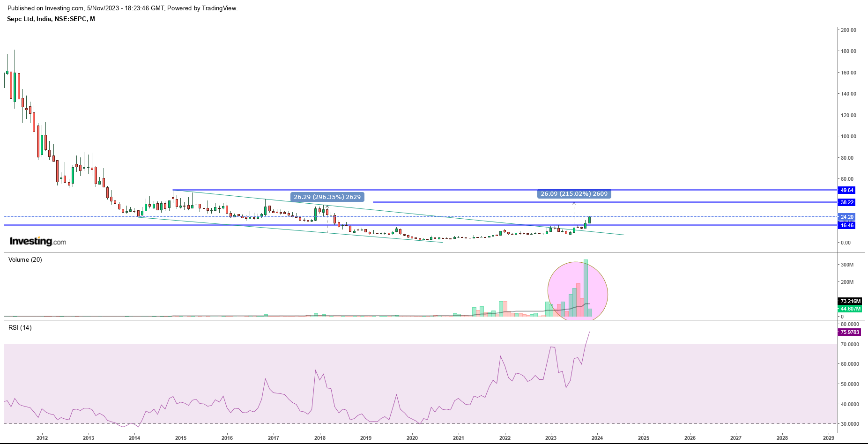
Task: Click the 73.216M black volume tag
Action: [850, 301]
